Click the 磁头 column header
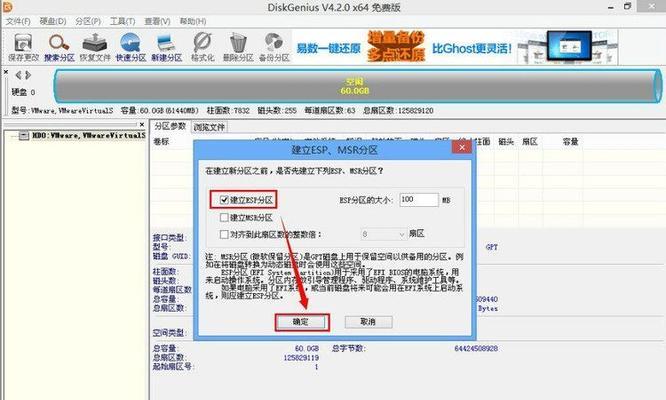Viewport: 666px width, 400px height. (506, 141)
